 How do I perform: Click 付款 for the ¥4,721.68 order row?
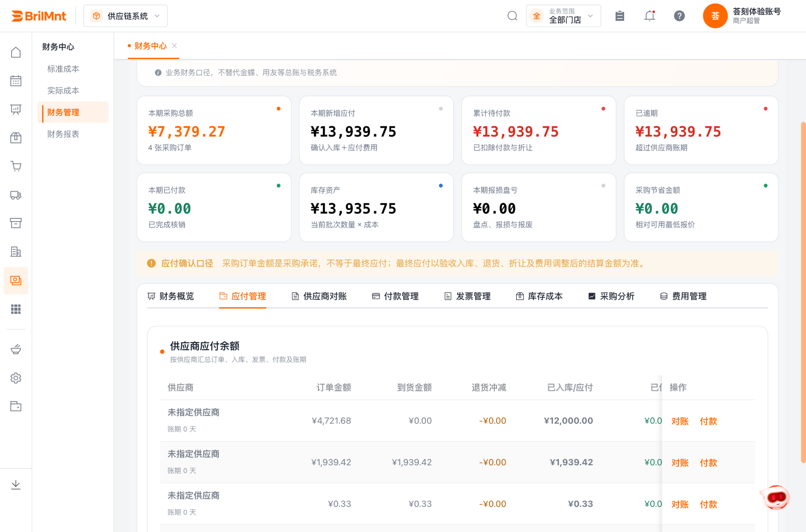point(708,421)
